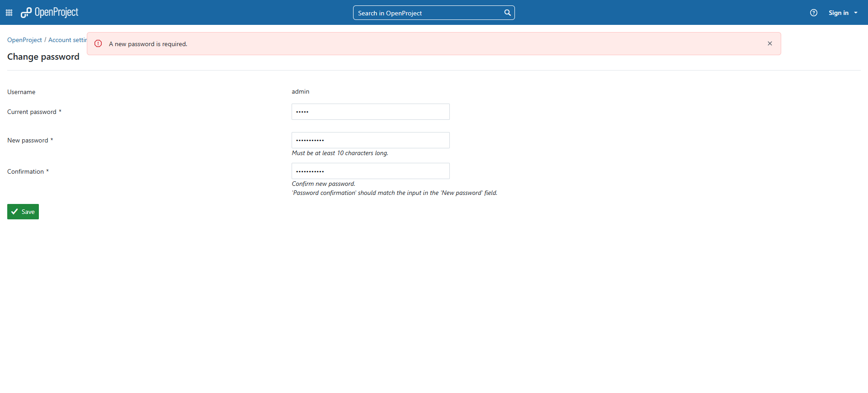Click into the Confirmation password field
The height and width of the screenshot is (393, 868).
pyautogui.click(x=370, y=171)
